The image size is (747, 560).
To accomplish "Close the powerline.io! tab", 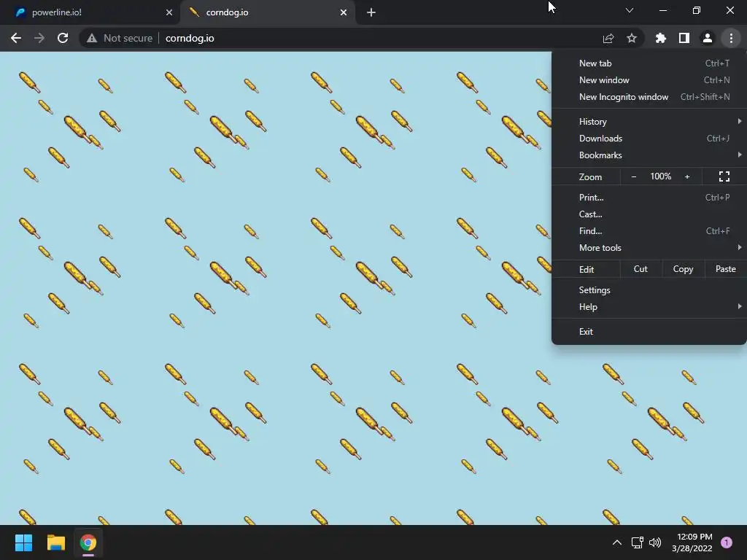I will (169, 12).
